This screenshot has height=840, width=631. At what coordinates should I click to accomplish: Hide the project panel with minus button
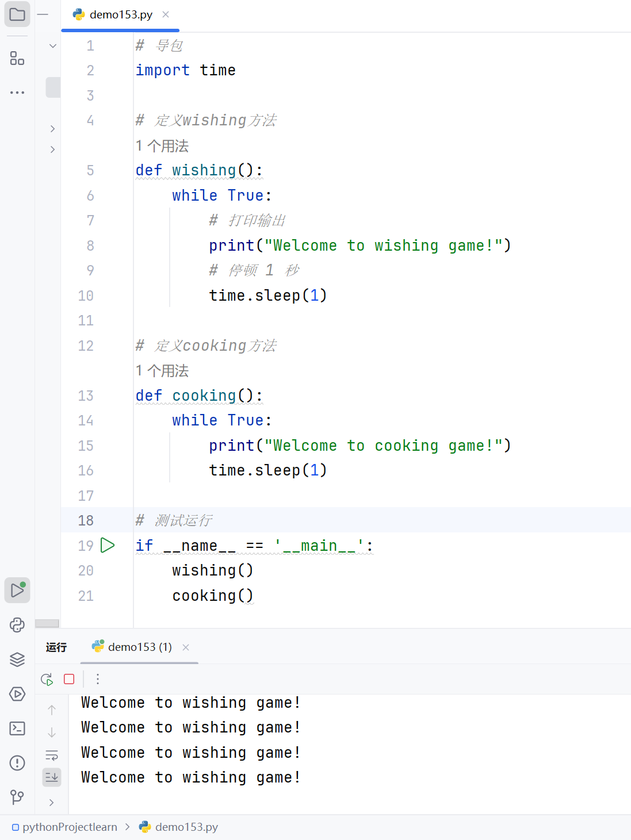[x=43, y=14]
